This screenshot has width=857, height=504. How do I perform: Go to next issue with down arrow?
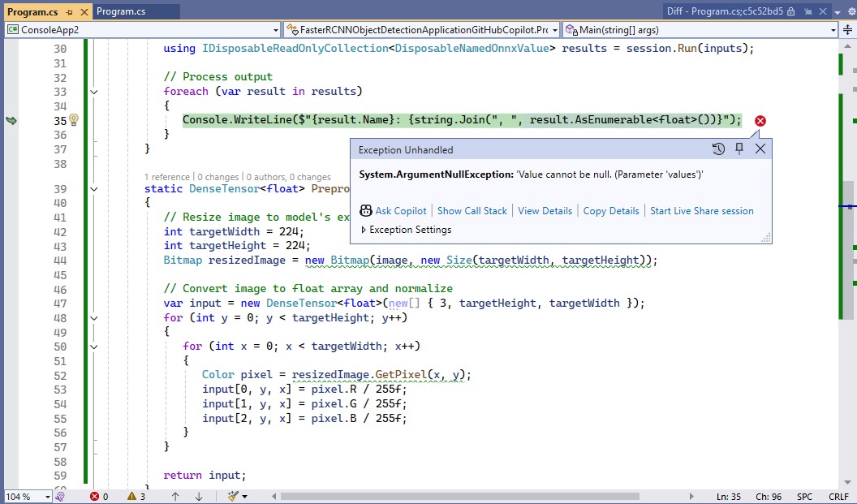[199, 496]
